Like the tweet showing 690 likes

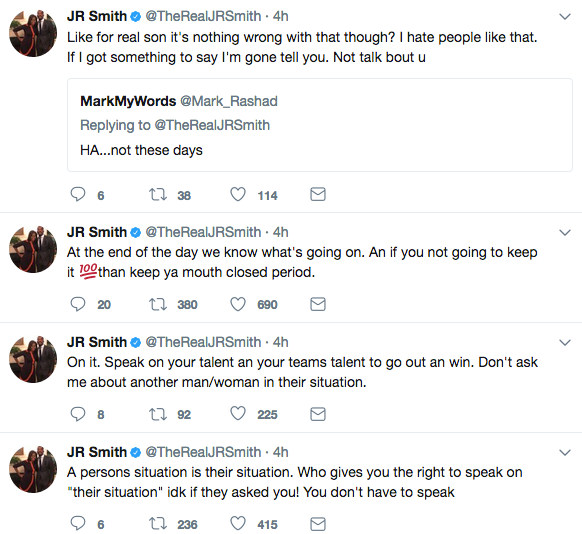[x=238, y=304]
